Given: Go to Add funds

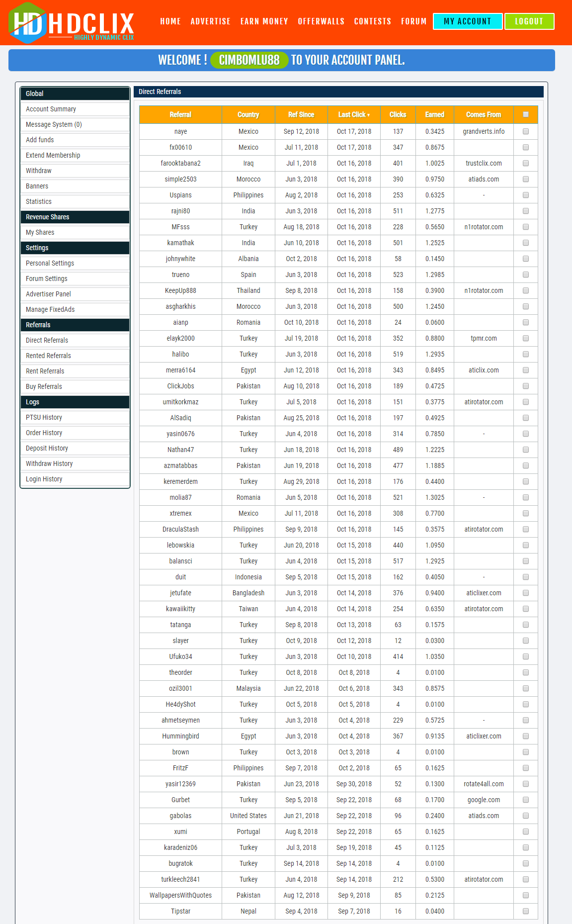Looking at the screenshot, I should click(75, 140).
